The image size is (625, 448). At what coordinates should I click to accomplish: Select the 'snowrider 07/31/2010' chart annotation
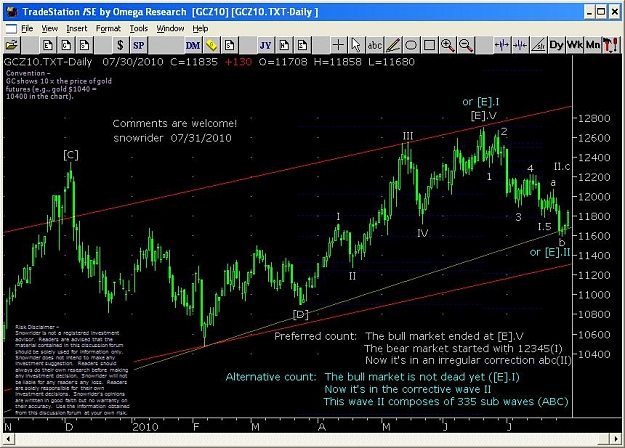[172, 138]
